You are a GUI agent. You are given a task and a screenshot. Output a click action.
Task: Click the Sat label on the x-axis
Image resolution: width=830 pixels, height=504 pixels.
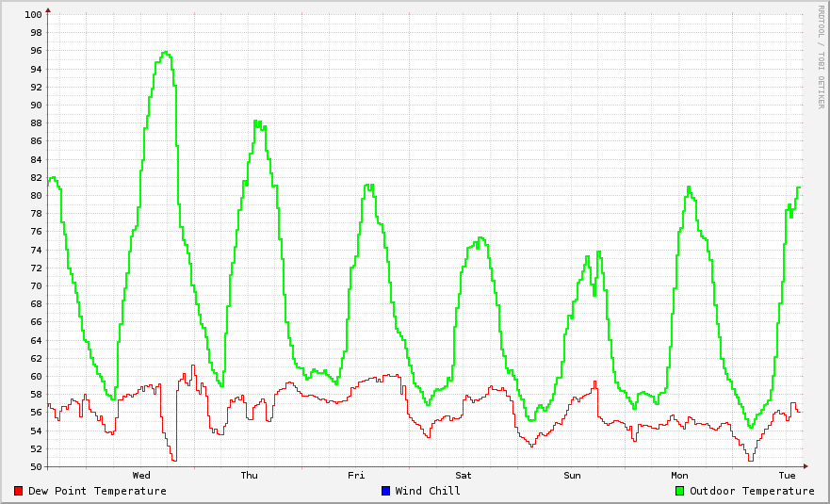[464, 475]
